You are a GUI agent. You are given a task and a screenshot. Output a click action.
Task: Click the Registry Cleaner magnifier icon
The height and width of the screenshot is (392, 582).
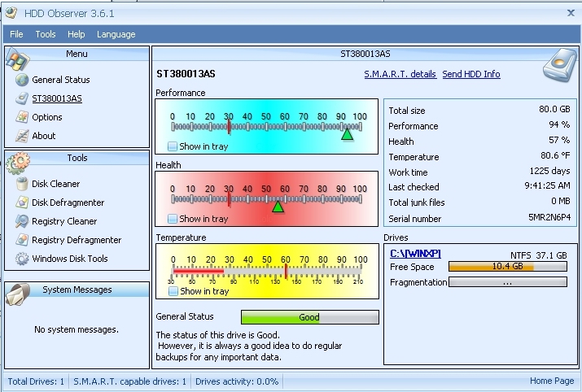22,221
